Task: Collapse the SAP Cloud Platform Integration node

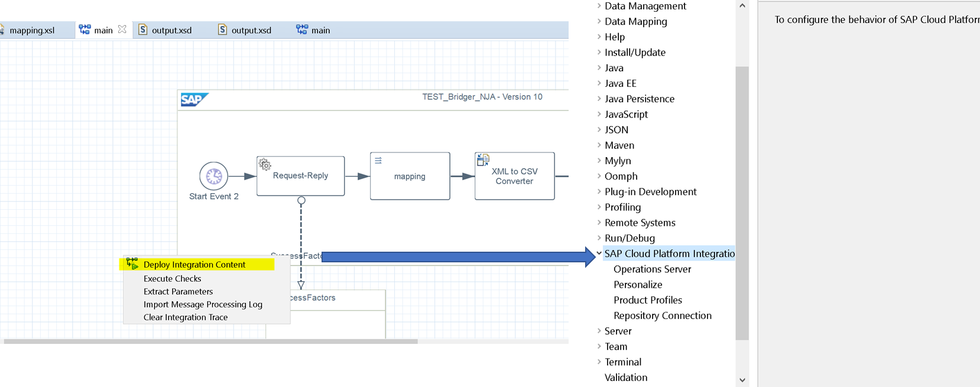Action: 599,253
